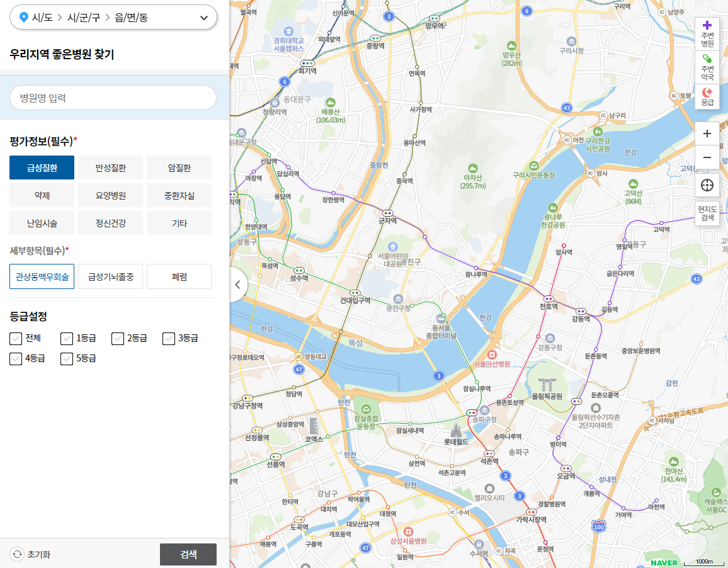This screenshot has width=728, height=568.
Task: Click the 건대입구역 station label
Action: [355, 300]
